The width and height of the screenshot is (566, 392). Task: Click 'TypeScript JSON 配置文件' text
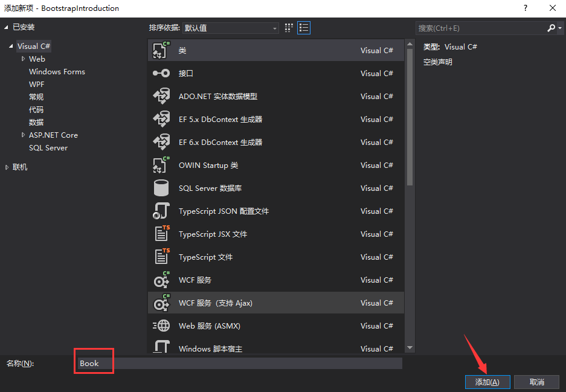[224, 211]
